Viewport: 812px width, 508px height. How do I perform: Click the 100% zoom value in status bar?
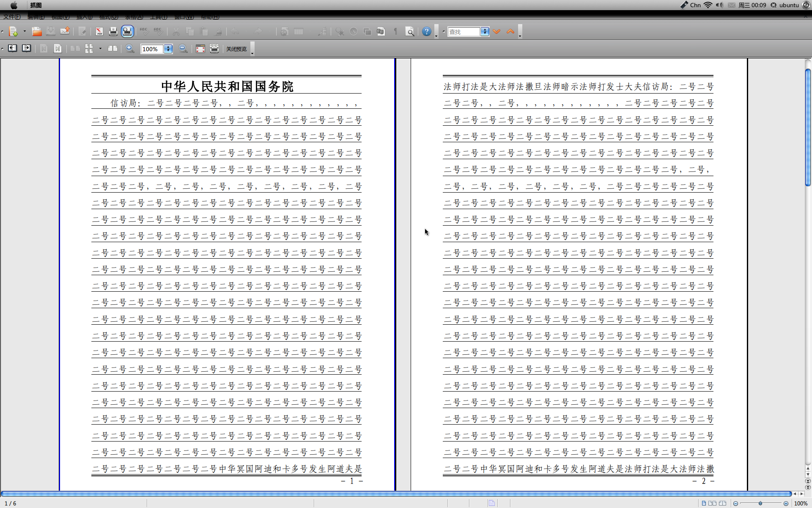click(x=801, y=503)
